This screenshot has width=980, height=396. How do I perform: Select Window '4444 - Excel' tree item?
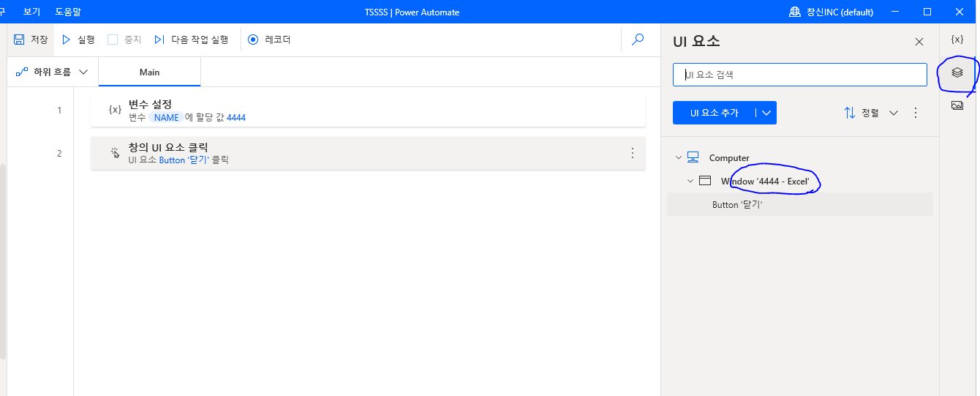[765, 181]
